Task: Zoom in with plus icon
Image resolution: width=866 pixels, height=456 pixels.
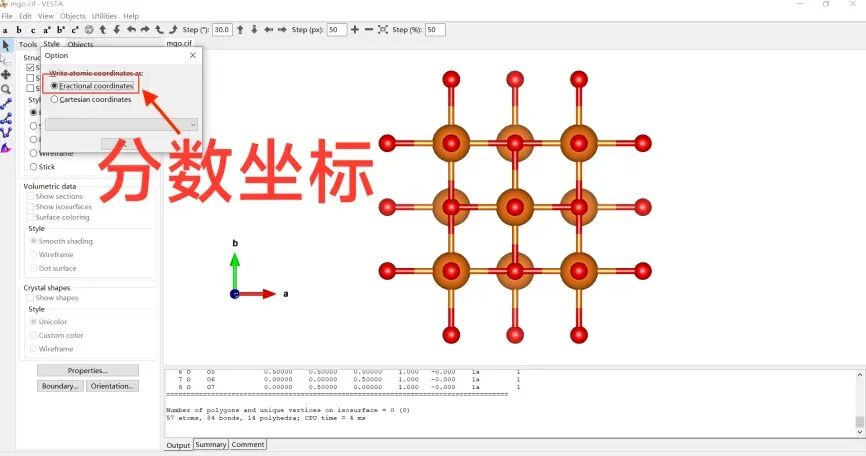Action: click(x=355, y=30)
